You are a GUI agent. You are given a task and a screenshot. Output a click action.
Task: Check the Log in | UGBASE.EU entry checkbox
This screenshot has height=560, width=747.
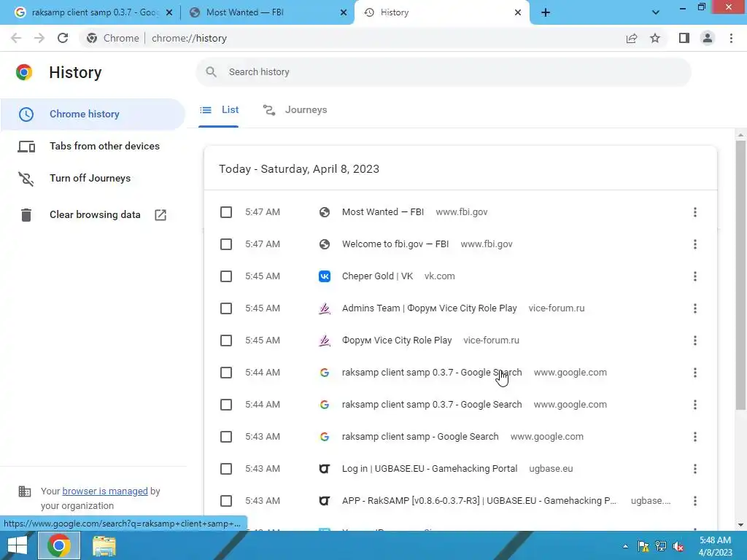pos(226,469)
